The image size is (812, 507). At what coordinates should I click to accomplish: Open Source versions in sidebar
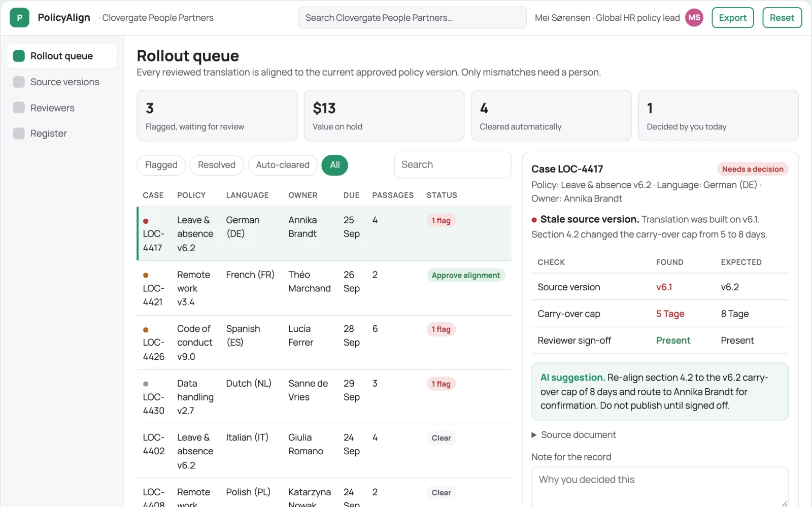[62, 82]
